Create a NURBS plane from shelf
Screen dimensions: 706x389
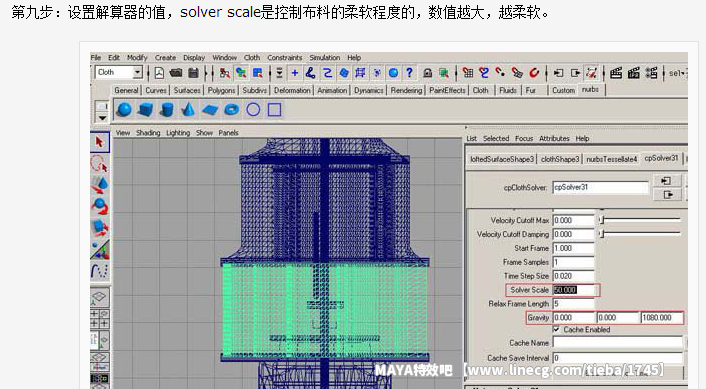210,109
